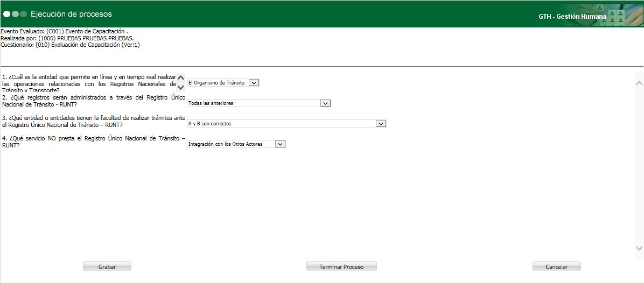Open dropdown showing Integración con los Otros Actores
Screen dimensions: 644x283
coord(236,144)
